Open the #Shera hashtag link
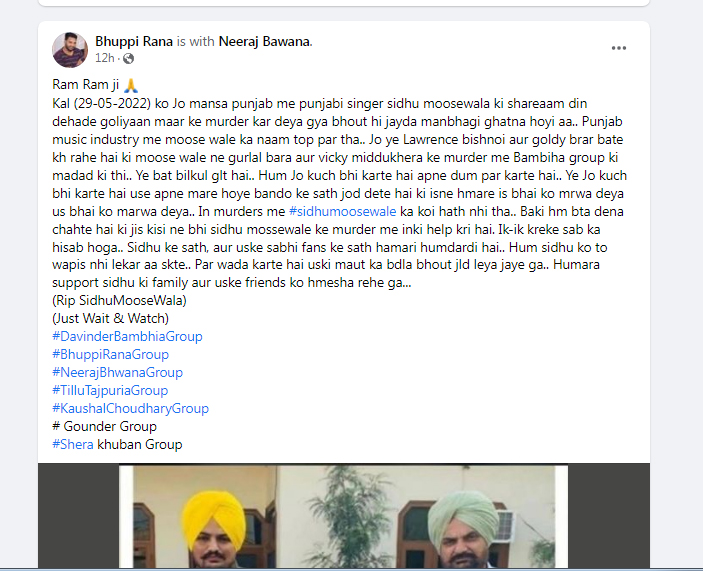Viewport: 703px width, 571px height. (73, 444)
